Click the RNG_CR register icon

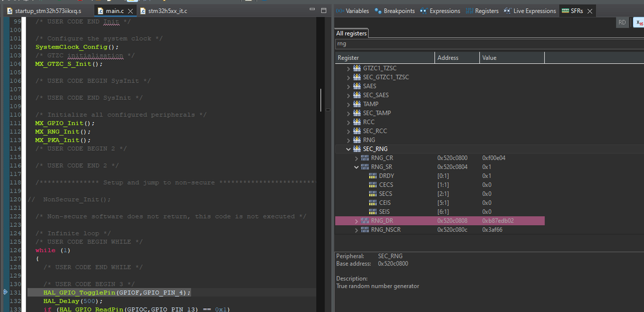pos(365,158)
